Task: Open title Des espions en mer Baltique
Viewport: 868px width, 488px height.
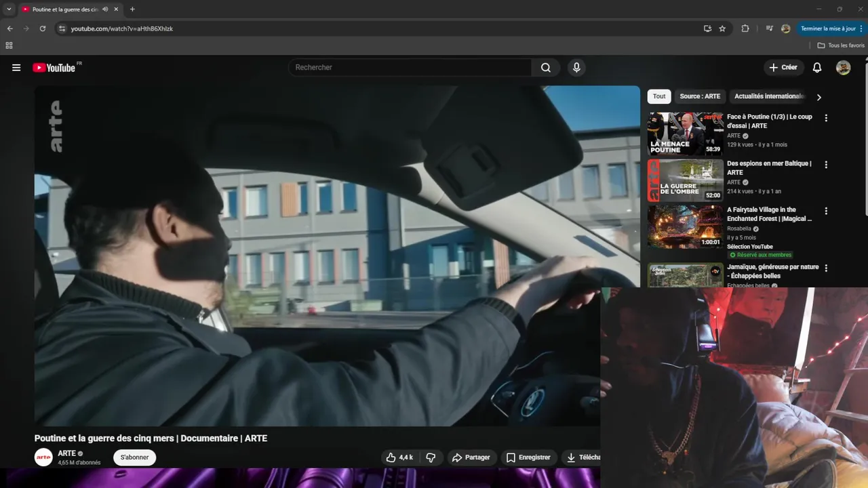Action: click(769, 168)
